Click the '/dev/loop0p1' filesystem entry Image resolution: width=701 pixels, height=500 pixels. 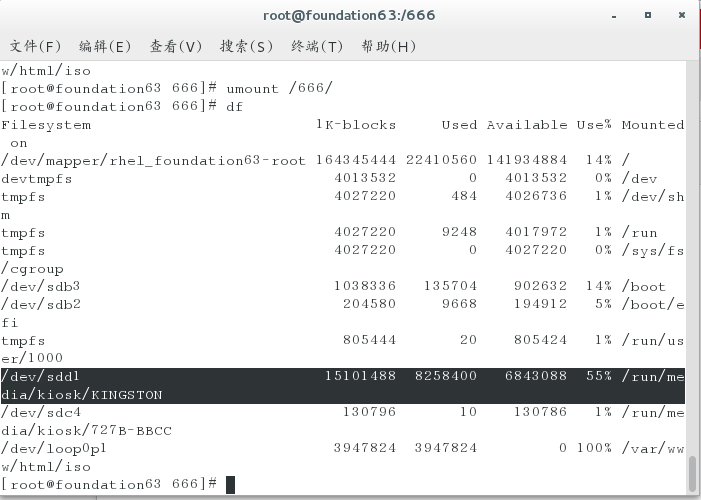[x=54, y=449]
